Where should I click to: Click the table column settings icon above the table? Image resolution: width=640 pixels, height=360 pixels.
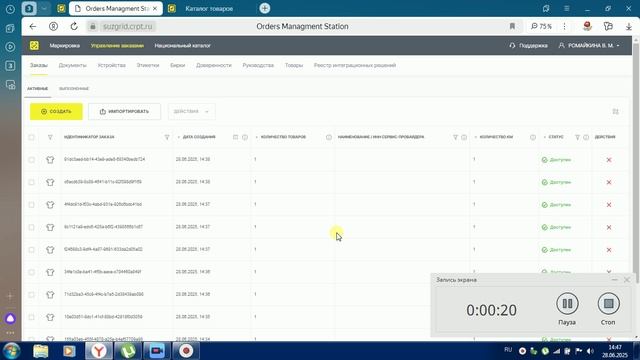point(616,111)
